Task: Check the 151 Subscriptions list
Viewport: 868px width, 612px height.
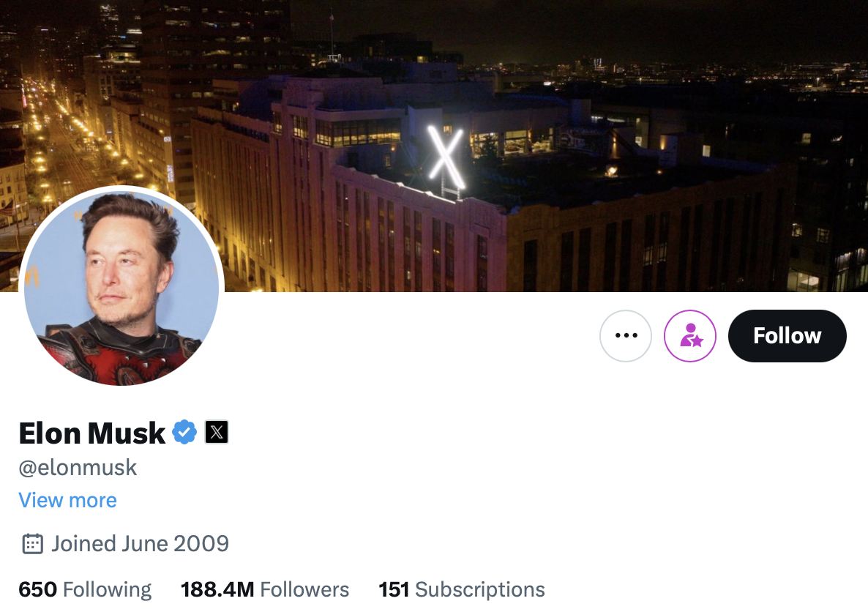Action: 461,589
